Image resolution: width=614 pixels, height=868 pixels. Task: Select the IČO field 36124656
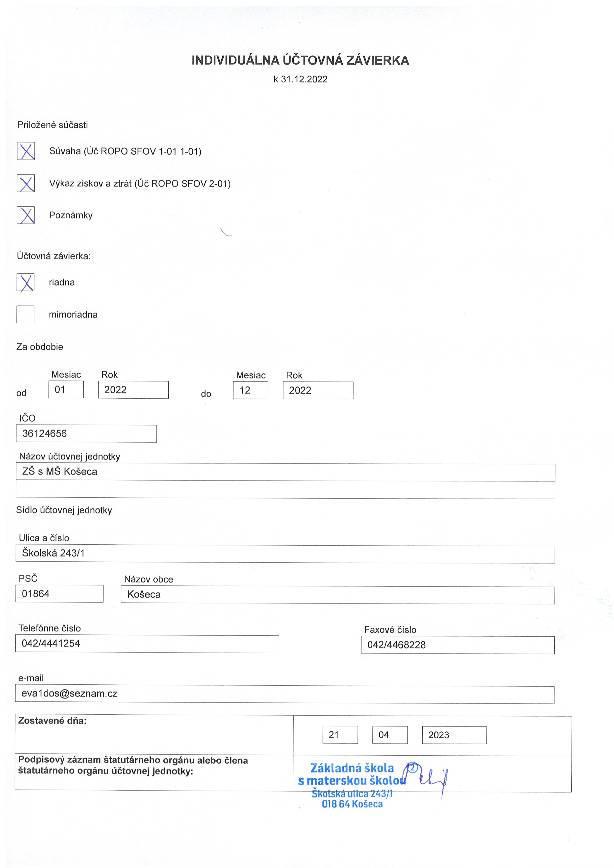pos(86,434)
